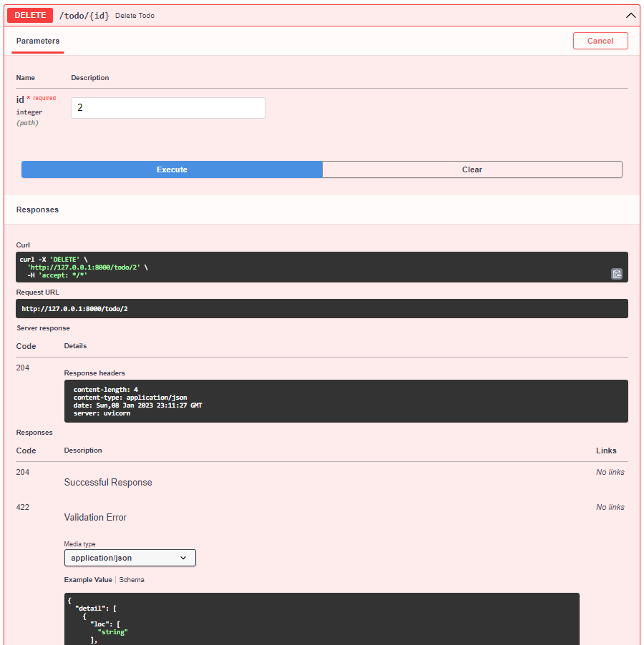Viewport: 644px width, 645px height.
Task: Click the curl -X 'DELETE' command line
Action: pos(54,259)
